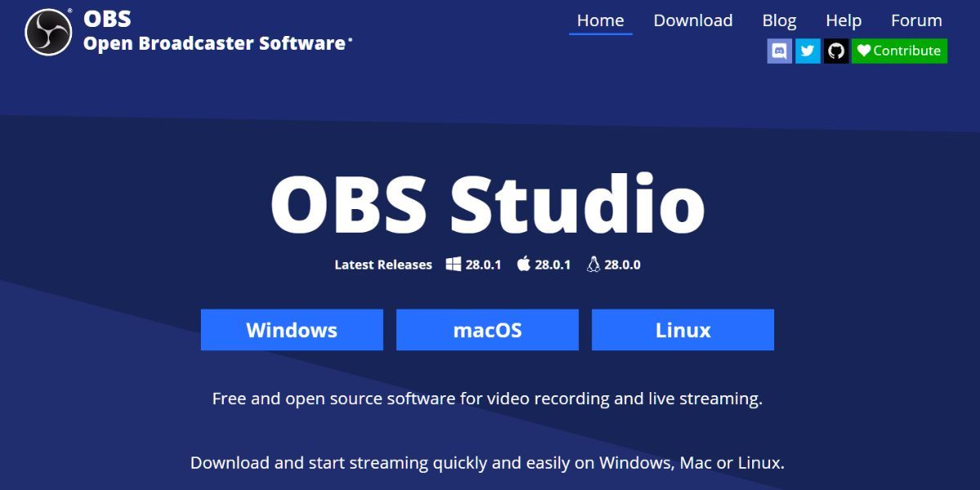Open the GitHub icon
This screenshot has width=980, height=490.
836,51
